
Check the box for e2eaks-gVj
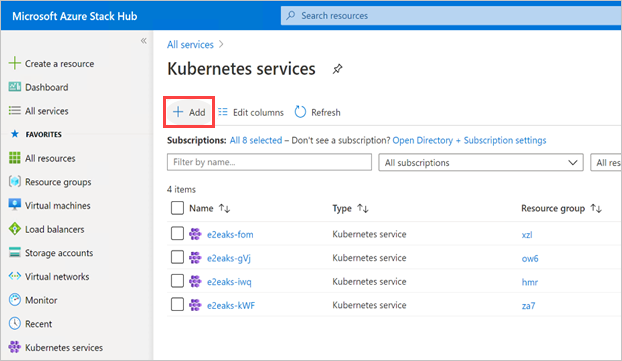pos(177,257)
